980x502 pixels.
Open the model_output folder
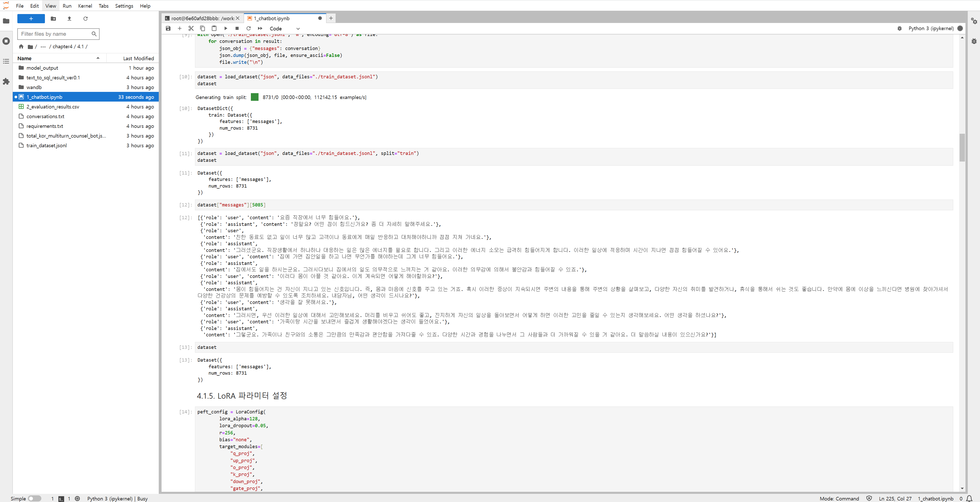[x=42, y=68]
